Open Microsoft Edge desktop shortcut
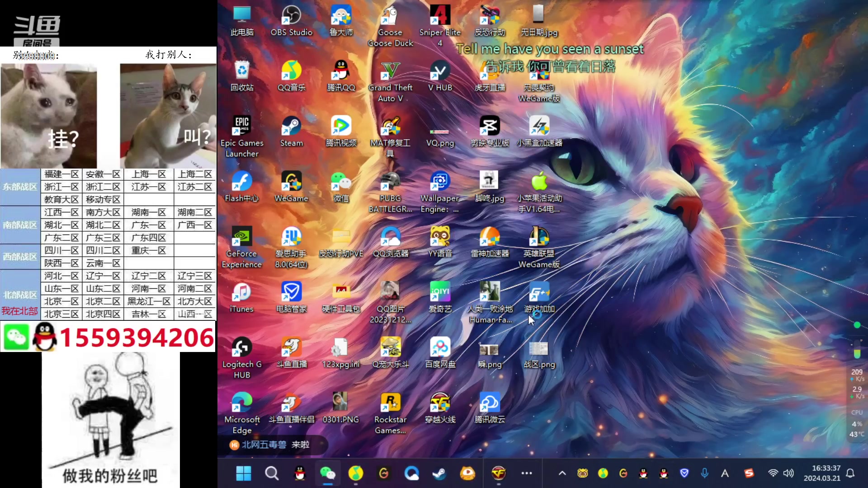This screenshot has height=488, width=868. tap(242, 413)
